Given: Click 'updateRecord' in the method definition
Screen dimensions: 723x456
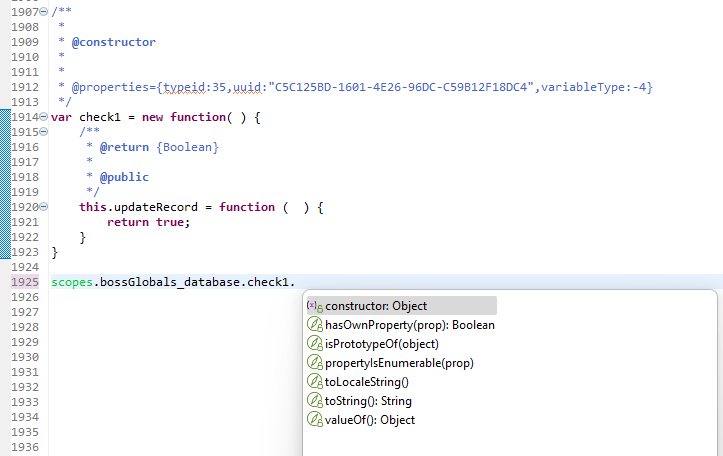Looking at the screenshot, I should (156, 207).
